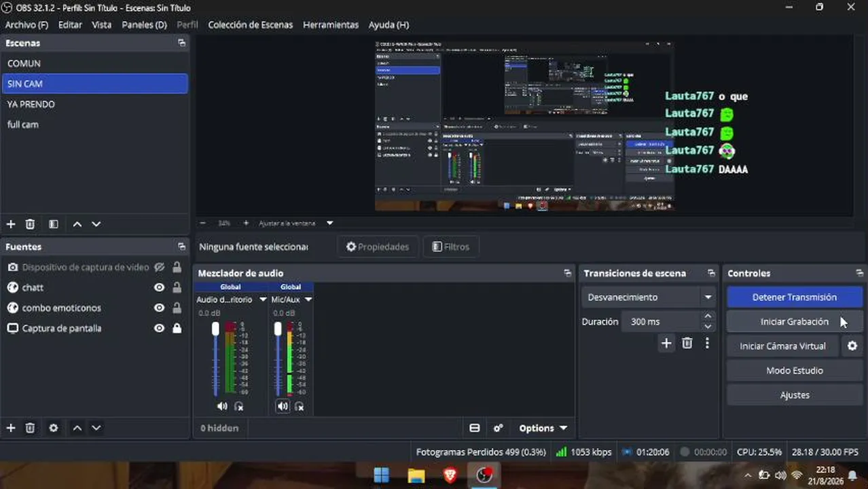Hide the chatt source

pos(159,288)
